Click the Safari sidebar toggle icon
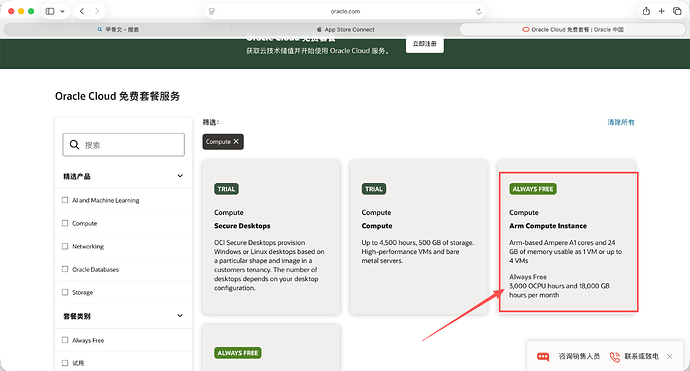 [x=50, y=11]
